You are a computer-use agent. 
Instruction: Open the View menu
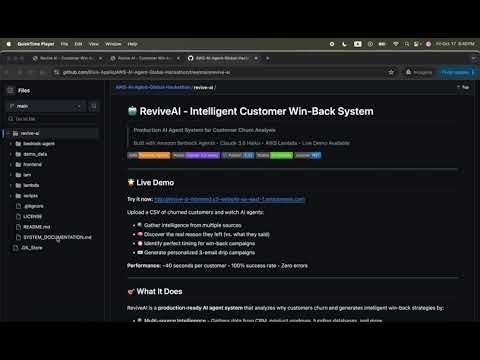click(94, 44)
